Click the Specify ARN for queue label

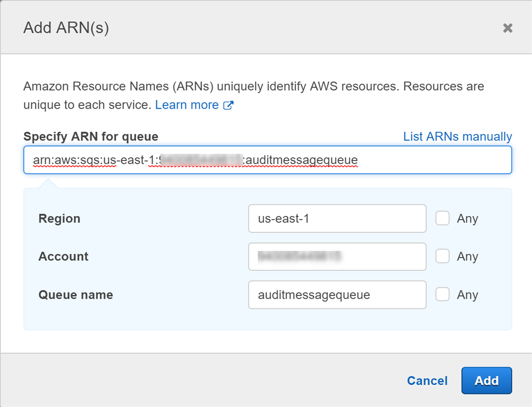pyautogui.click(x=90, y=136)
